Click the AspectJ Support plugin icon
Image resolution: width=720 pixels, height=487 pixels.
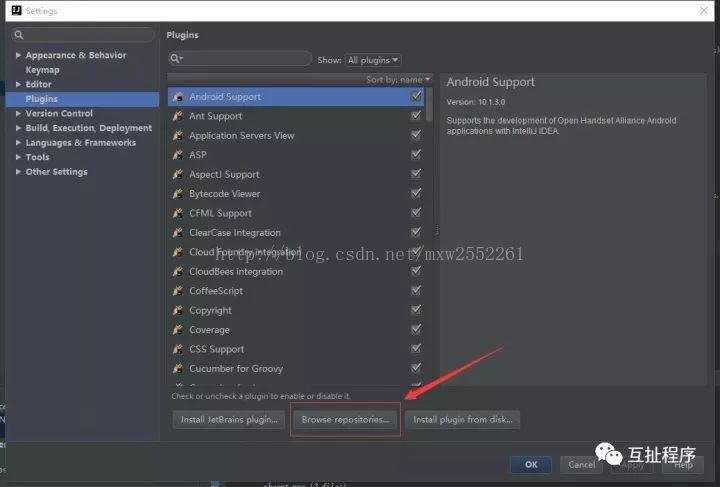[x=178, y=174]
